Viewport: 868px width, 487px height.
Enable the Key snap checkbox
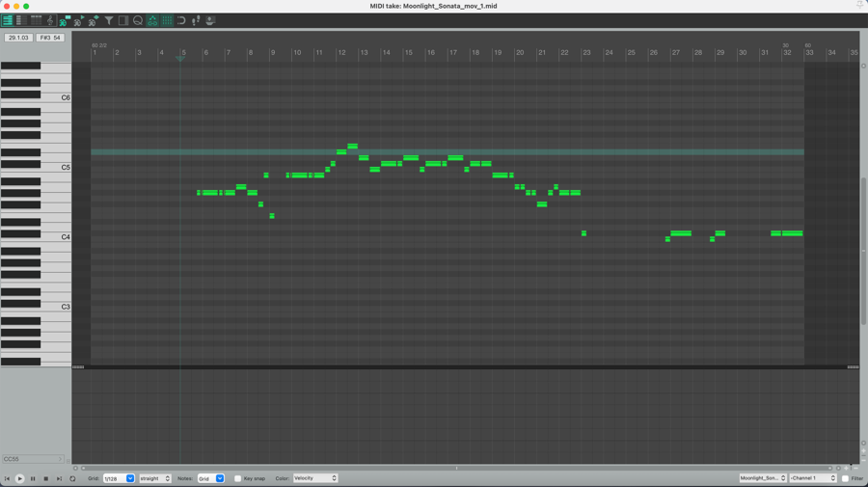[238, 478]
